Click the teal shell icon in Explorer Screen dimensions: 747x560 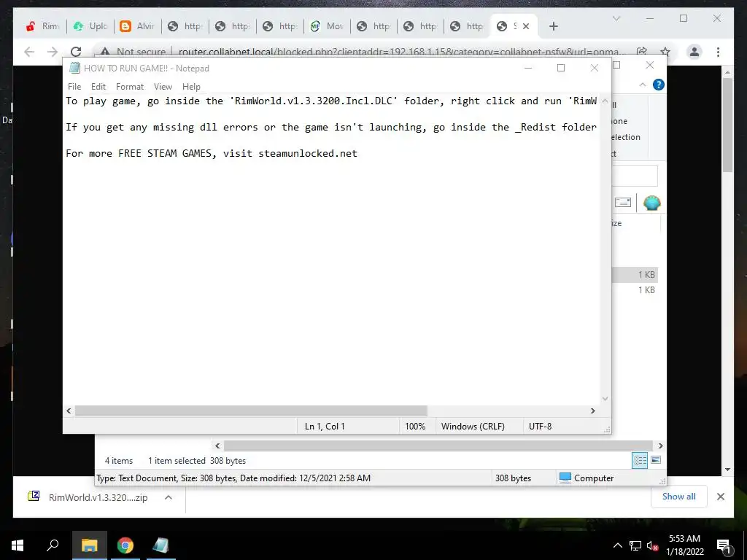(651, 203)
